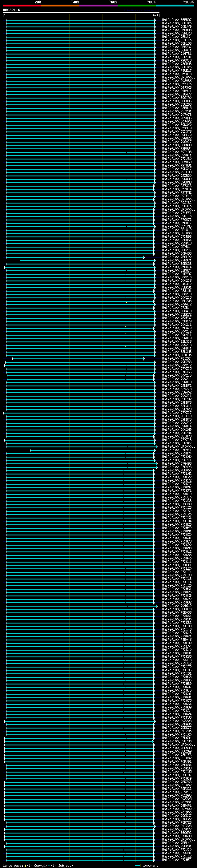Select hit UniRef100_Q14TB1
Screen dimensions: 197x868
point(177,54)
